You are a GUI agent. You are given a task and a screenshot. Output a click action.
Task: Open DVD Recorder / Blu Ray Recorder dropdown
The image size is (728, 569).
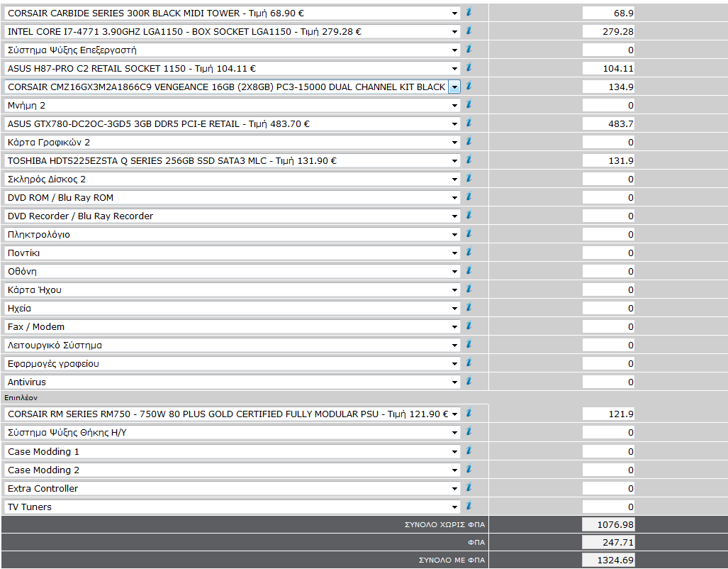click(232, 216)
